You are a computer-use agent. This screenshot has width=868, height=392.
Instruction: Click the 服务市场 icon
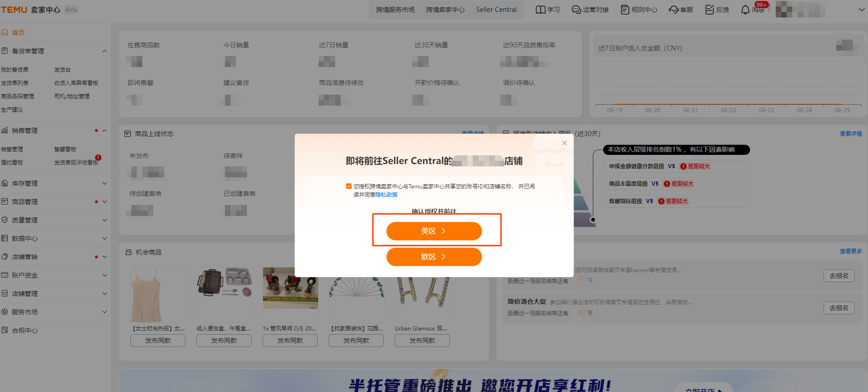[5, 312]
